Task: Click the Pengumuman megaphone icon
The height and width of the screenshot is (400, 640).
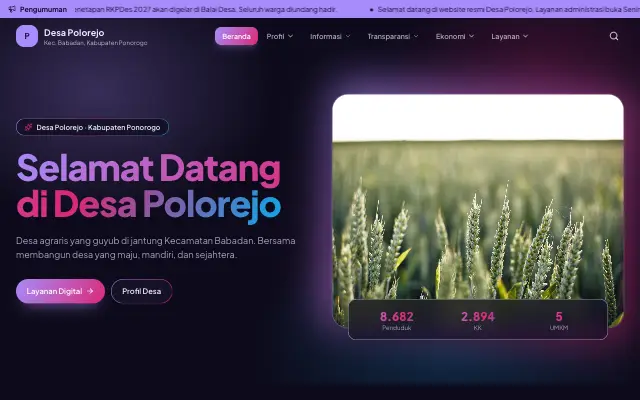Action: (x=12, y=9)
